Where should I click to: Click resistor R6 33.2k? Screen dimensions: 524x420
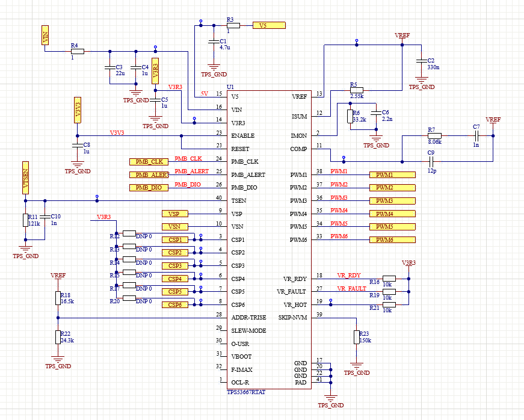tap(350, 116)
